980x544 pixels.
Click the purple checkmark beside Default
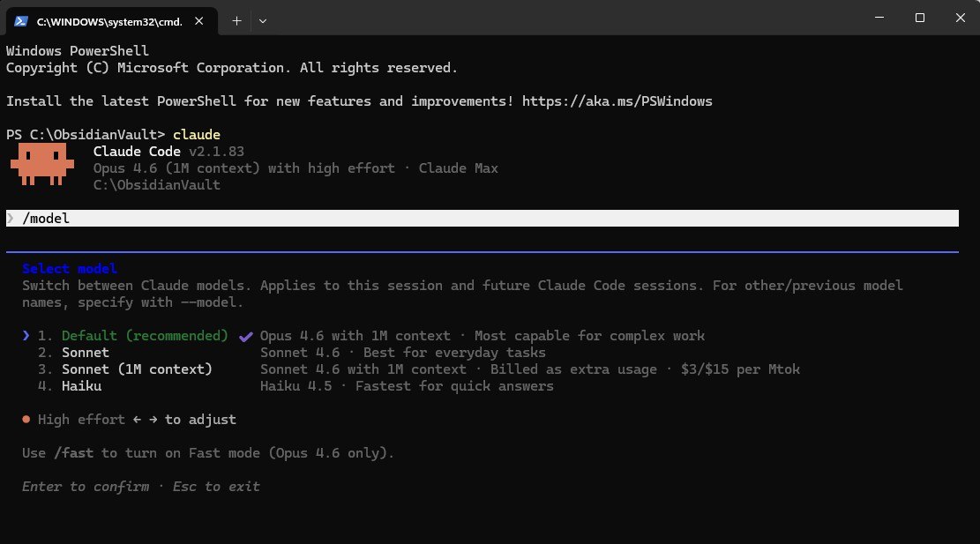[x=244, y=336]
